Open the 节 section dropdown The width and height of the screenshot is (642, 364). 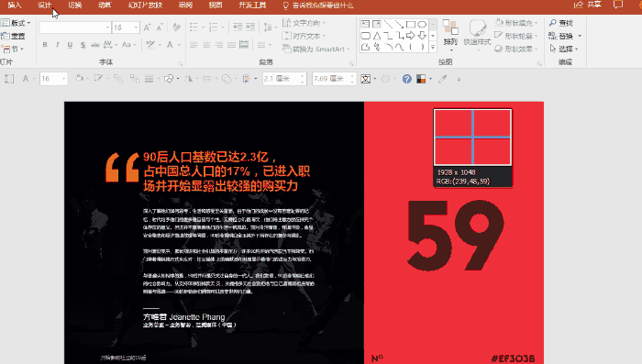point(12,50)
